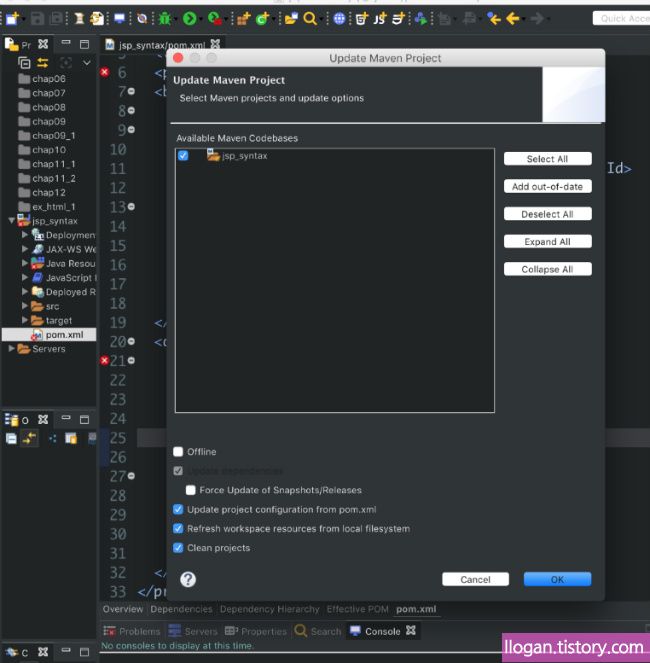The width and height of the screenshot is (650, 663).
Task: Collapse the fold marker on line 13
Action: tap(132, 207)
